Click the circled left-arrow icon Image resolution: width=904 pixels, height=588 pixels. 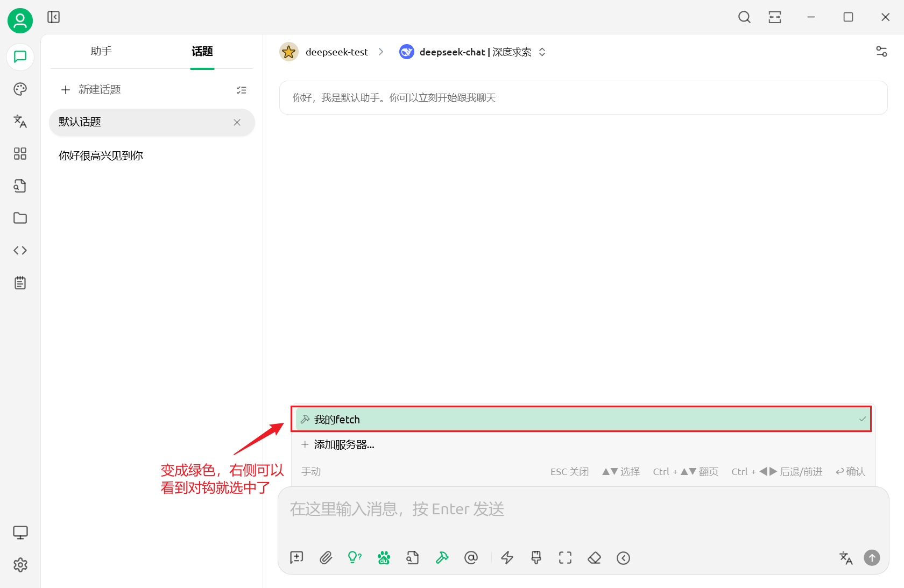[623, 558]
